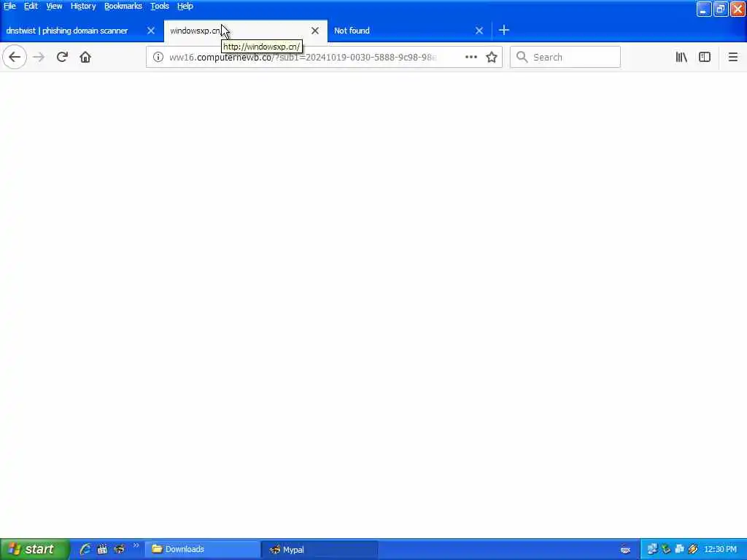This screenshot has height=560, width=747.
Task: Click the second system tray icon
Action: (666, 550)
